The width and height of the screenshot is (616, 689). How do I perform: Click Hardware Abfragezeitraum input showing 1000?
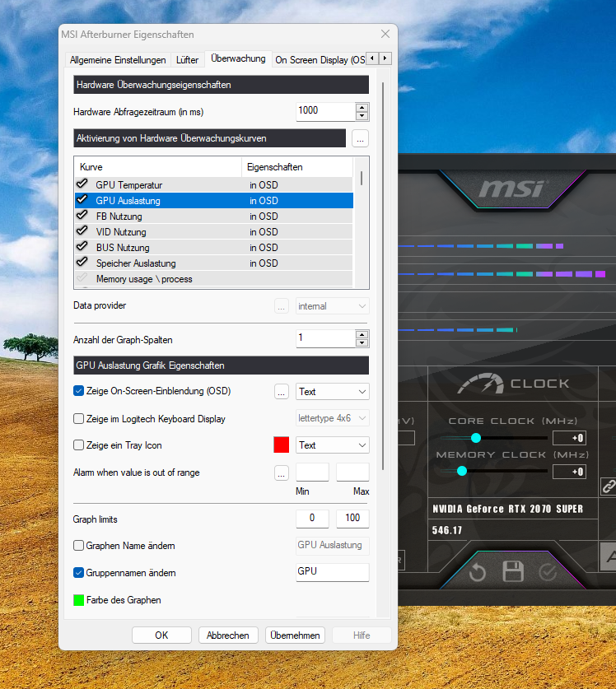coord(325,112)
